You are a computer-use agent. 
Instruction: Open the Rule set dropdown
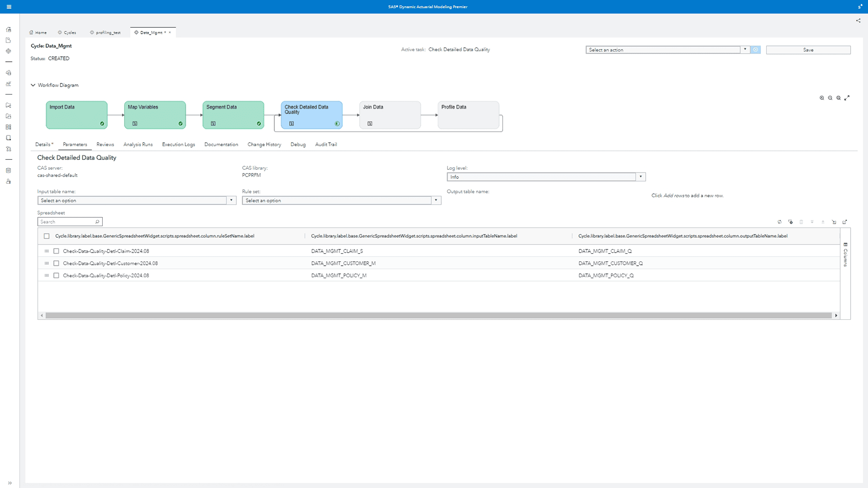click(x=341, y=201)
